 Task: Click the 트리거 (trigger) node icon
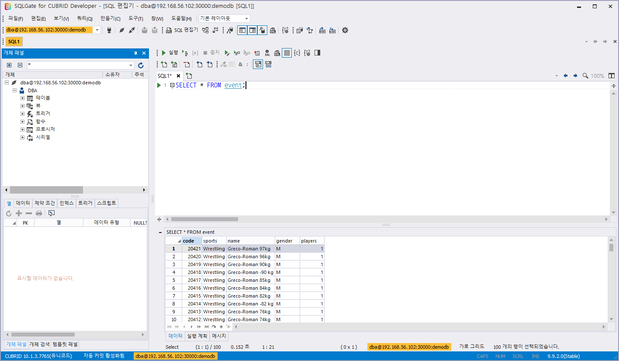(x=30, y=114)
